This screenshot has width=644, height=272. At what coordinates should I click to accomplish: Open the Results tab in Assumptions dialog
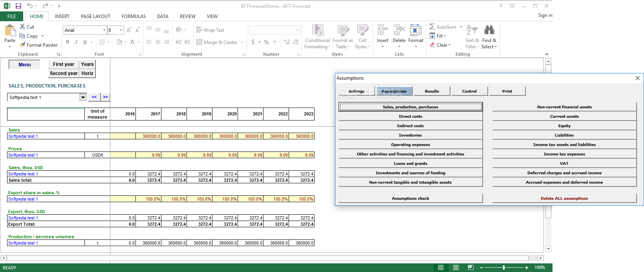click(432, 91)
